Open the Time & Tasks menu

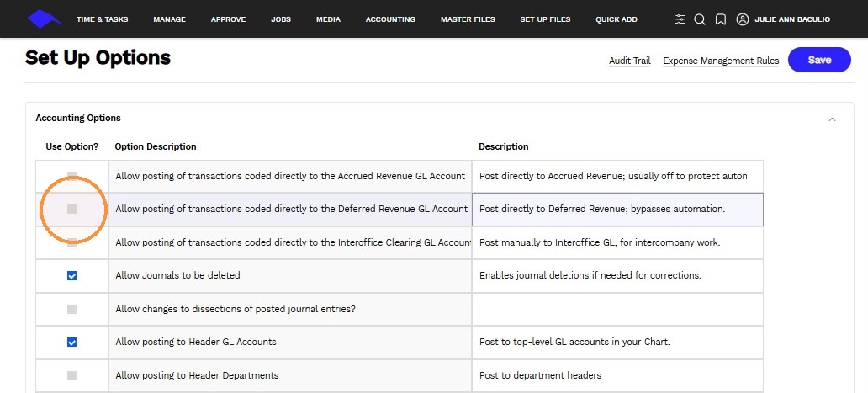click(103, 19)
